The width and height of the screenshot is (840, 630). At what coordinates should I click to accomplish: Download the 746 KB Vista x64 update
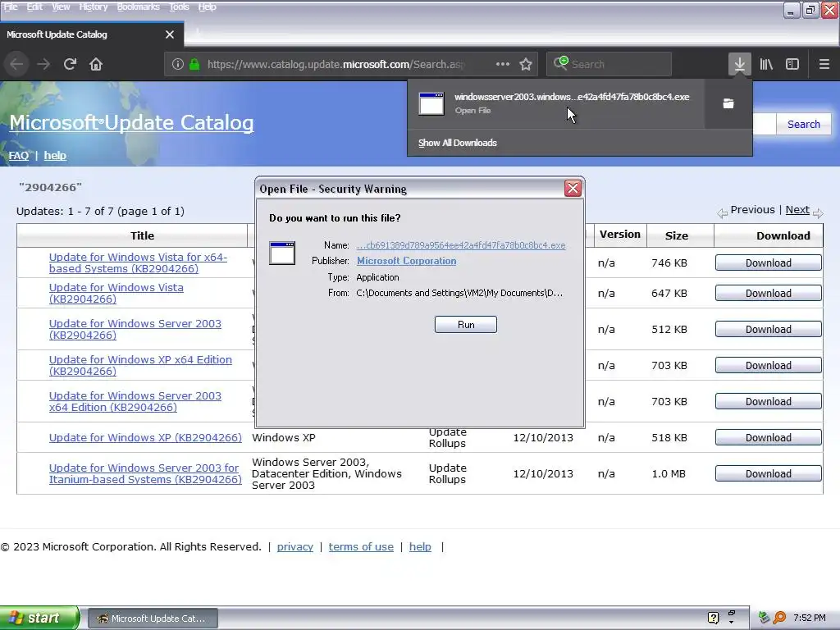tap(768, 262)
